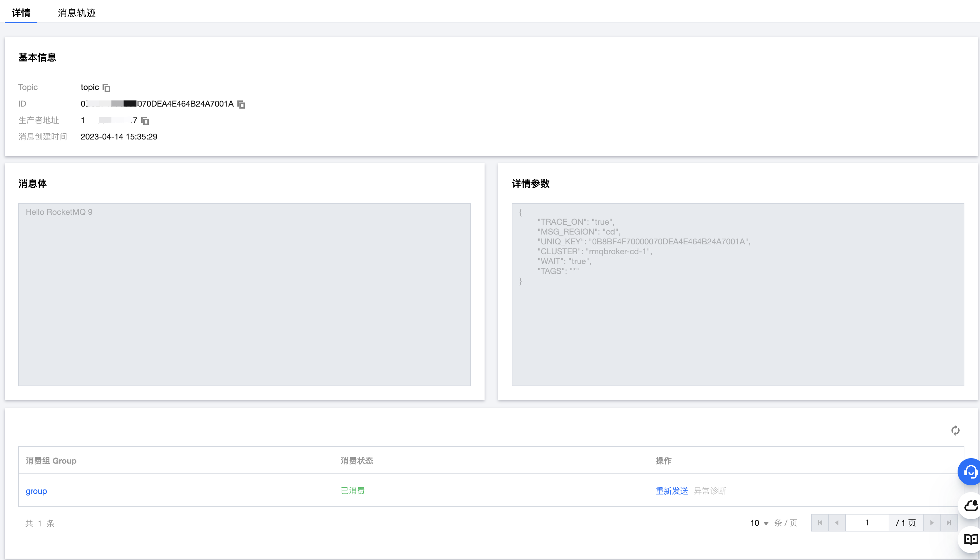Click the 异常诊断 link
980x560 pixels.
coord(709,491)
